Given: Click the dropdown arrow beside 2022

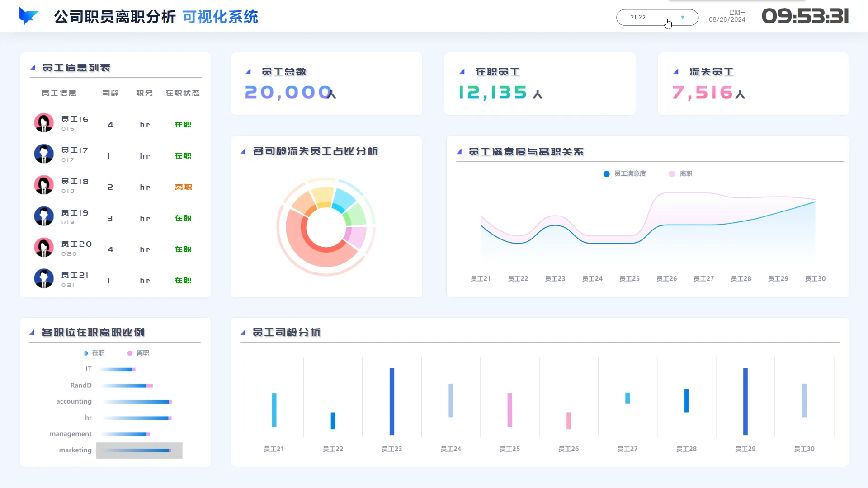Looking at the screenshot, I should pos(683,17).
